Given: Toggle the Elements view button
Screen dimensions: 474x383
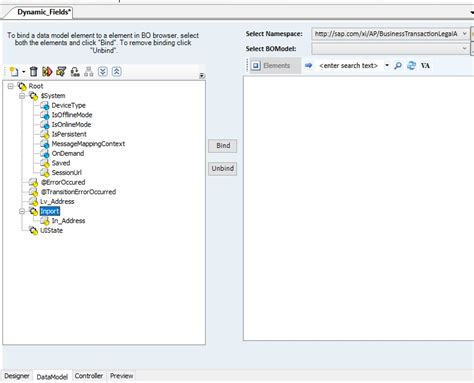Looking at the screenshot, I should 271,66.
